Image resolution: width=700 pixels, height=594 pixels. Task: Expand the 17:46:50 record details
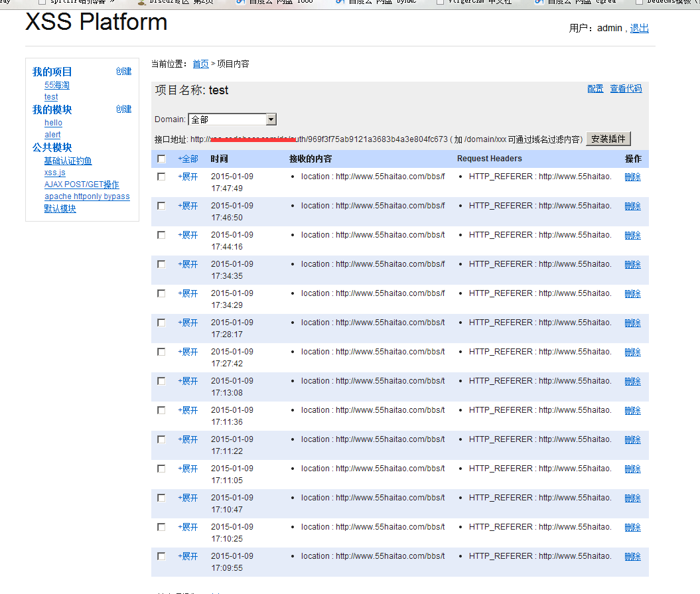[x=188, y=206]
